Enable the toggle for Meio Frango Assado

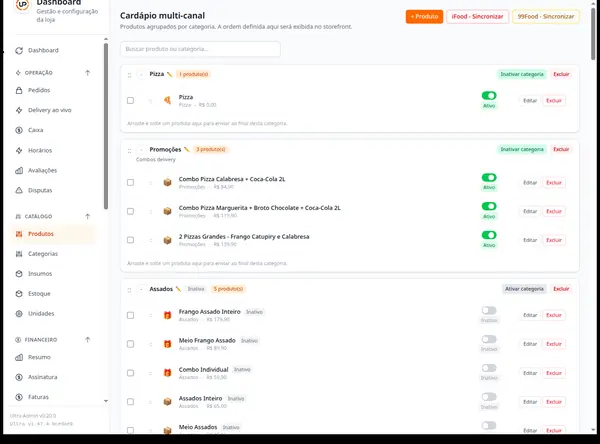coord(489,339)
